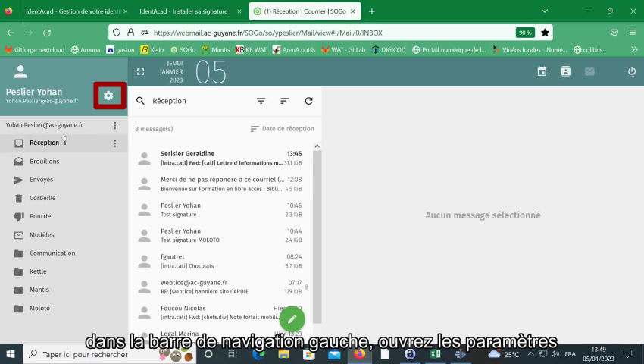Click the green compose message pencil button
The width and height of the screenshot is (644, 364).
tap(292, 319)
